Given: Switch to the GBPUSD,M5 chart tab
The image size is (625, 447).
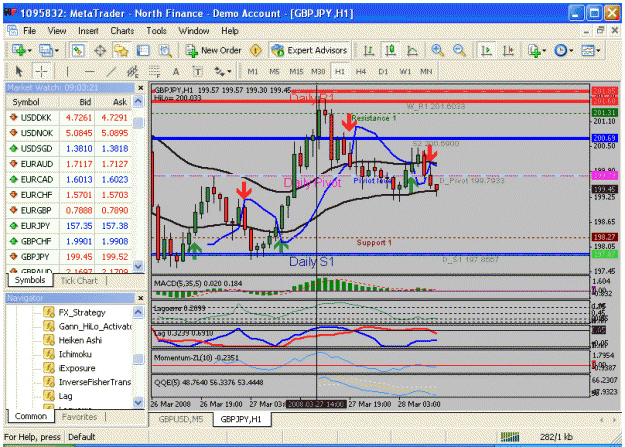Looking at the screenshot, I should pyautogui.click(x=181, y=419).
